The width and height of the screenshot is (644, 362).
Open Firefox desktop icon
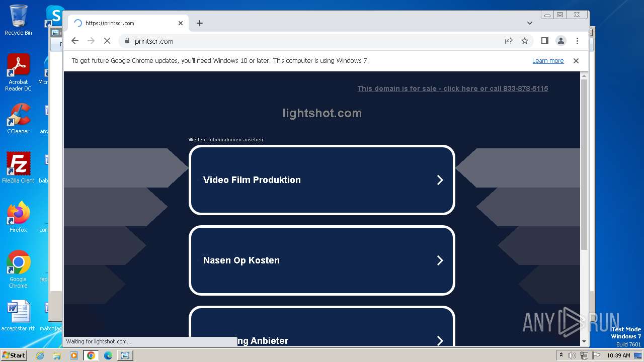(18, 217)
